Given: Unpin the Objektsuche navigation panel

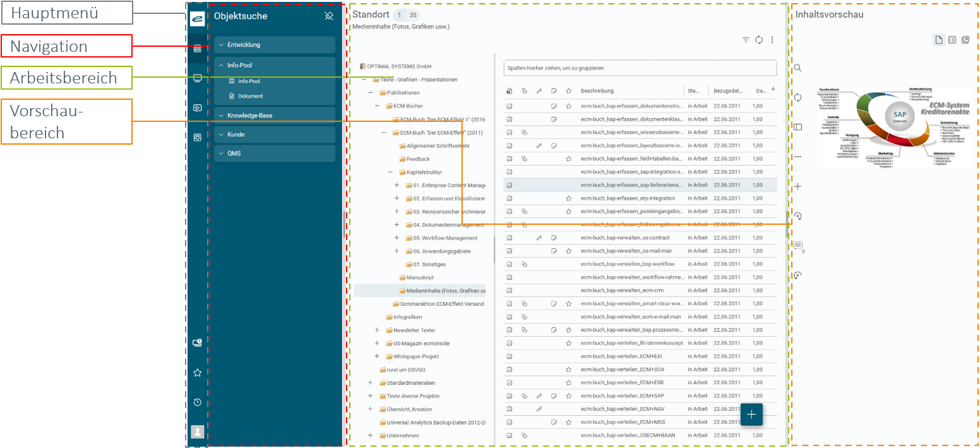Looking at the screenshot, I should [x=328, y=16].
